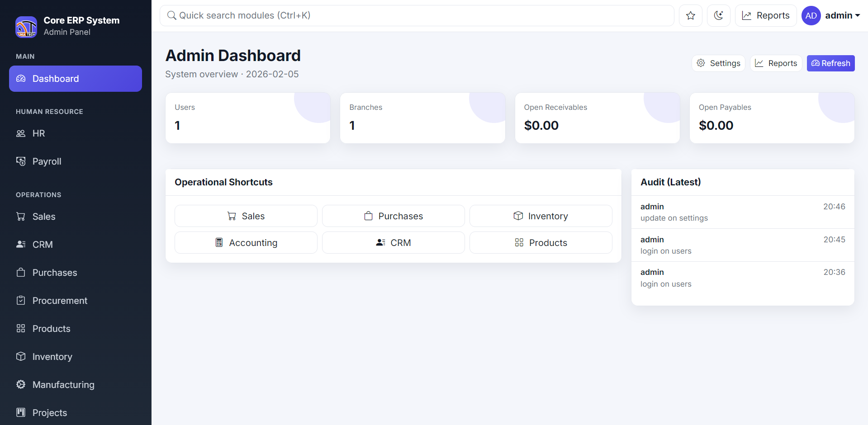Expand the Reports menu in top bar
This screenshot has height=425, width=868.
tap(765, 15)
